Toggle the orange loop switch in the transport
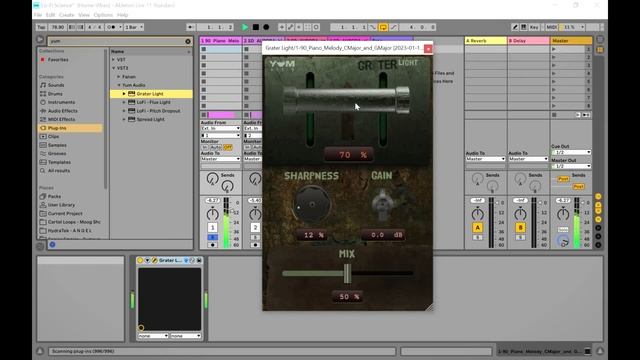The image size is (640, 360). tap(383, 27)
